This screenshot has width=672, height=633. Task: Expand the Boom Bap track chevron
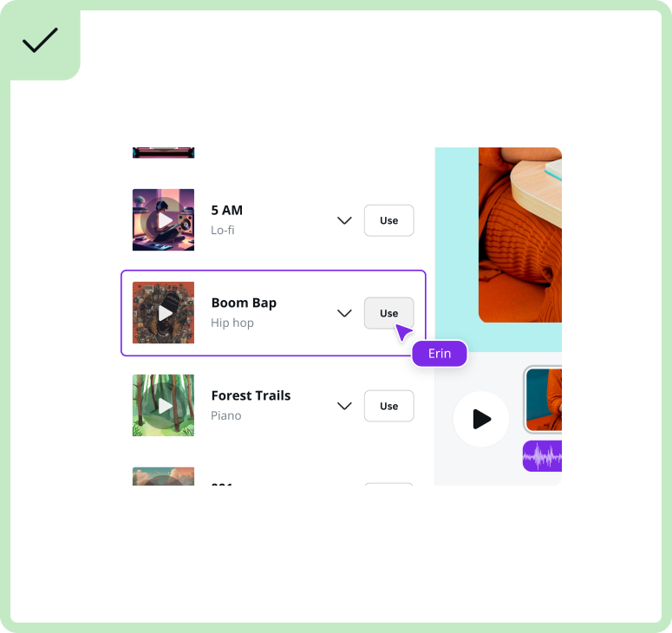click(x=344, y=313)
